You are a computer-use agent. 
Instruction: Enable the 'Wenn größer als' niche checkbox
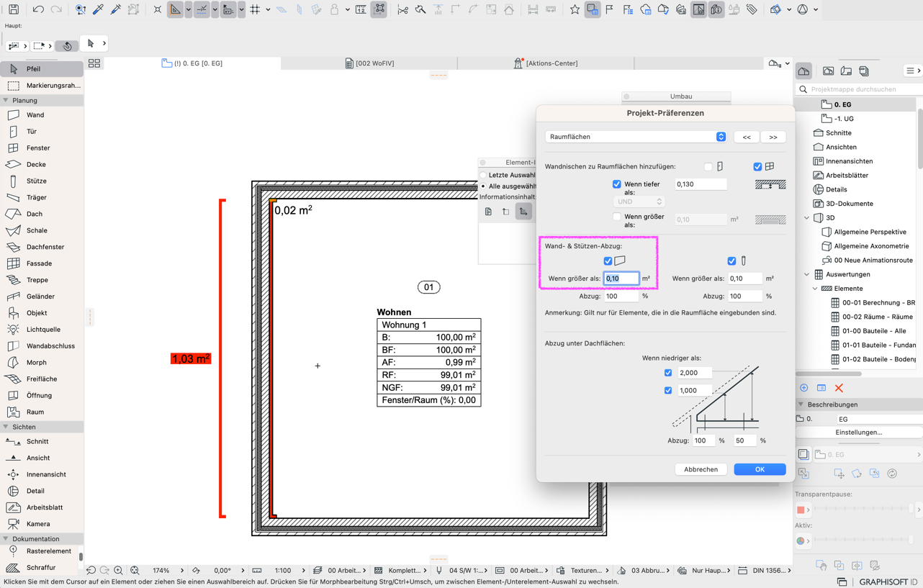[616, 216]
